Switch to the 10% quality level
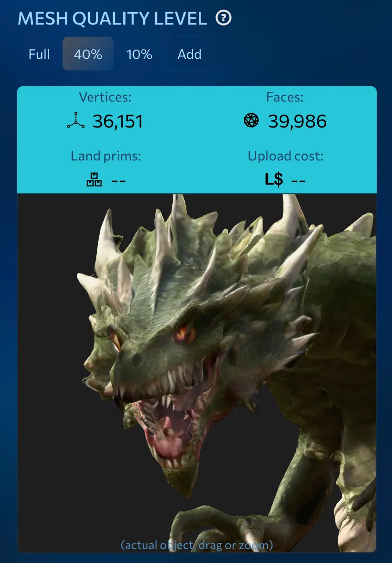The height and width of the screenshot is (563, 392). (139, 54)
